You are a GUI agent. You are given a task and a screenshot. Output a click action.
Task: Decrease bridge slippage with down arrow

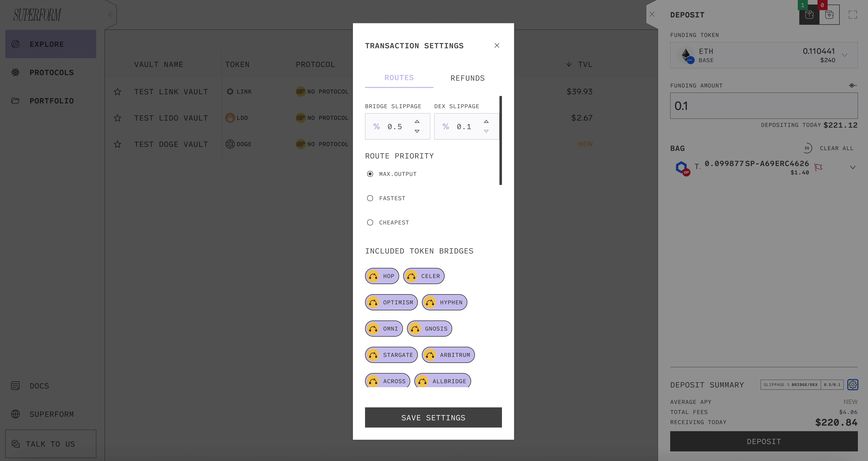pos(417,131)
